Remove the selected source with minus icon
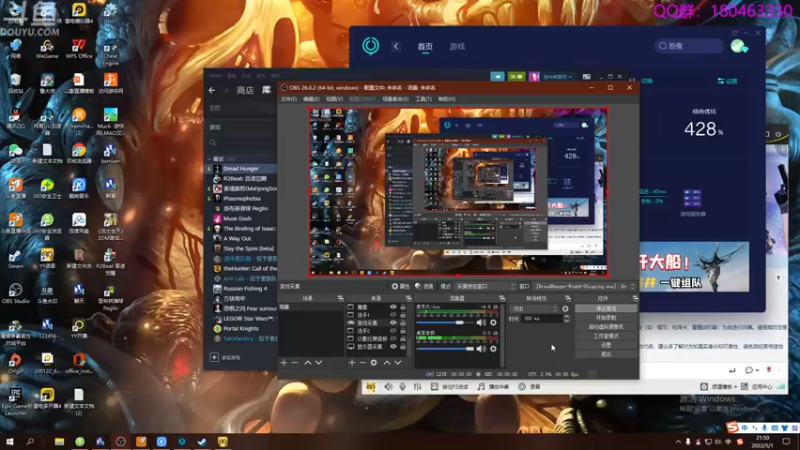This screenshot has height=450, width=800. pyautogui.click(x=363, y=362)
